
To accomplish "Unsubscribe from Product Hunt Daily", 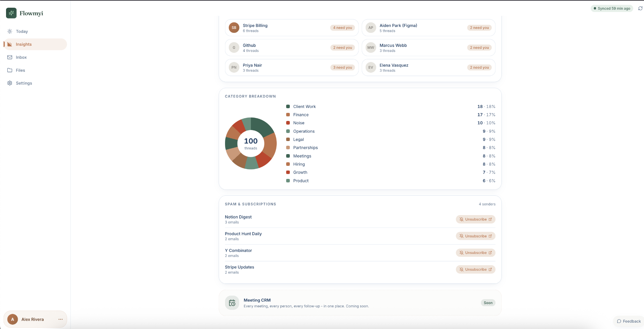I will [475, 236].
